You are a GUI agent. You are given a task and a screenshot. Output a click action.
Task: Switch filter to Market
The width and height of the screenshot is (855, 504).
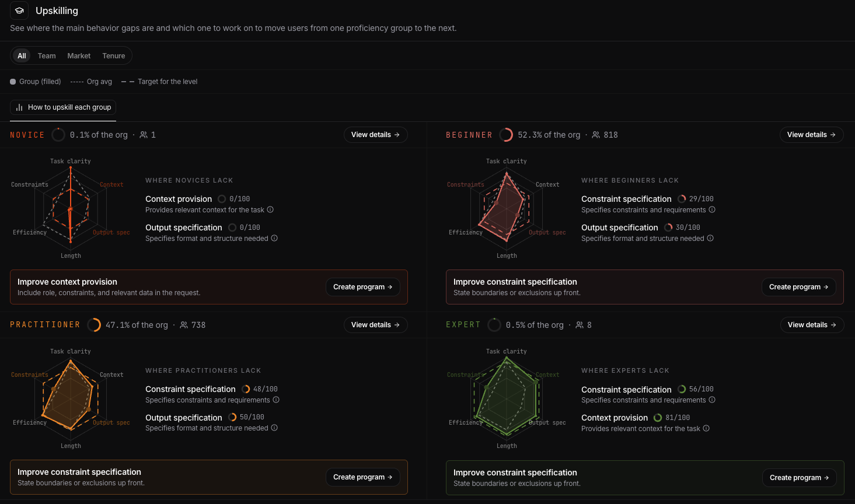pos(79,56)
